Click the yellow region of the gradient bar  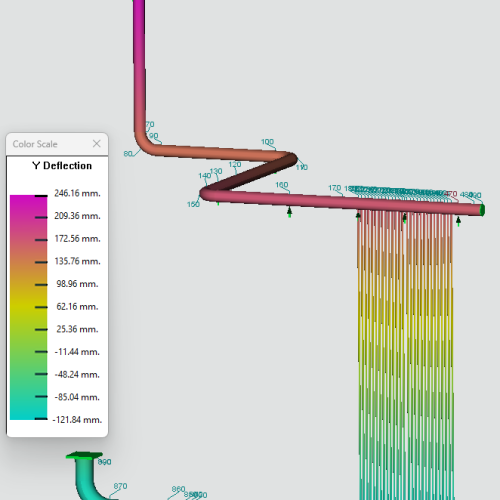[x=29, y=307]
